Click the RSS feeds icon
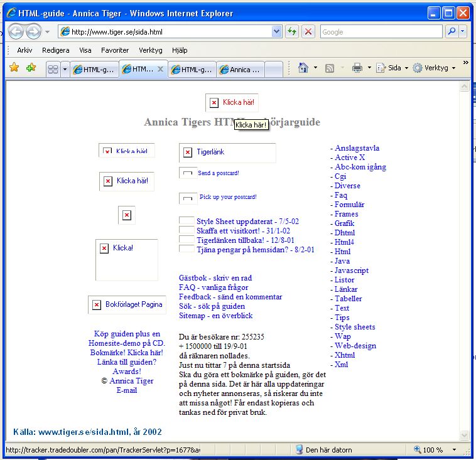This screenshot has height=460, width=476. coord(330,68)
